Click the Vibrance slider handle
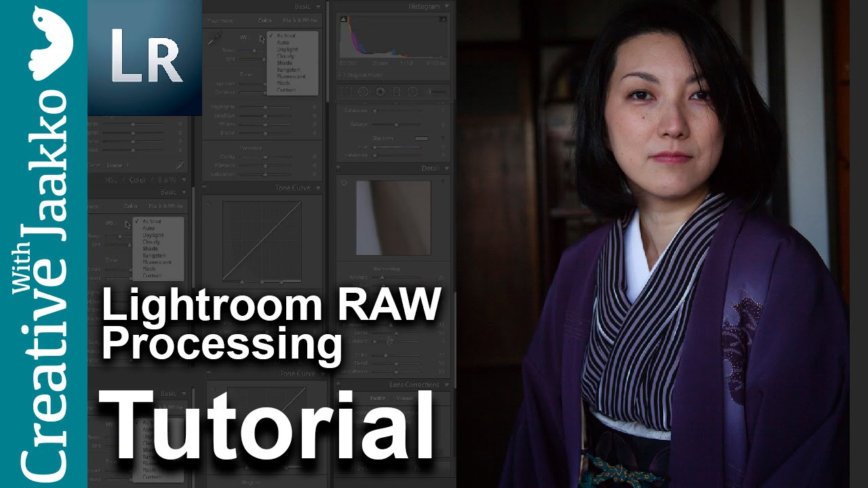This screenshot has height=488, width=868. 265,166
